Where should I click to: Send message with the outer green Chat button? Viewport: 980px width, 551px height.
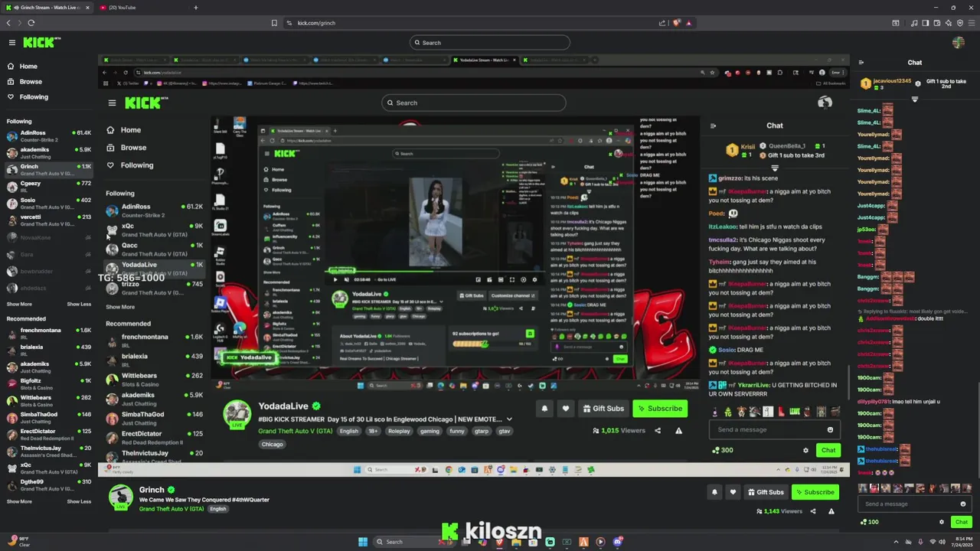click(x=962, y=522)
